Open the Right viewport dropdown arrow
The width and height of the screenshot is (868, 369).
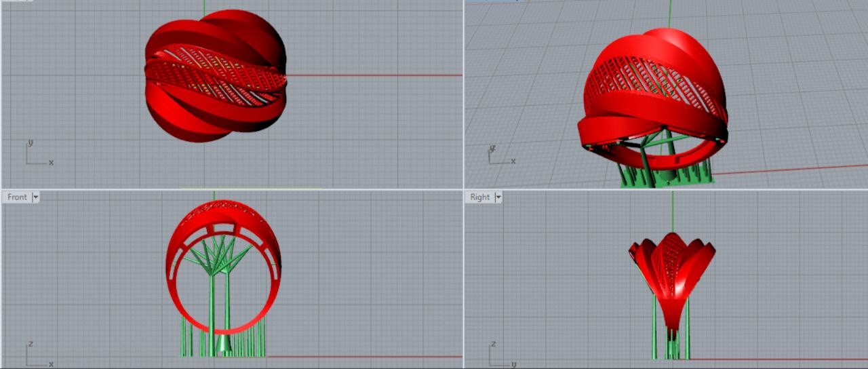pos(498,197)
